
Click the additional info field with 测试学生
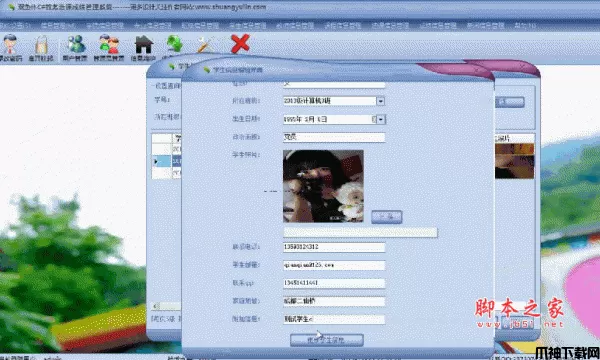point(334,319)
